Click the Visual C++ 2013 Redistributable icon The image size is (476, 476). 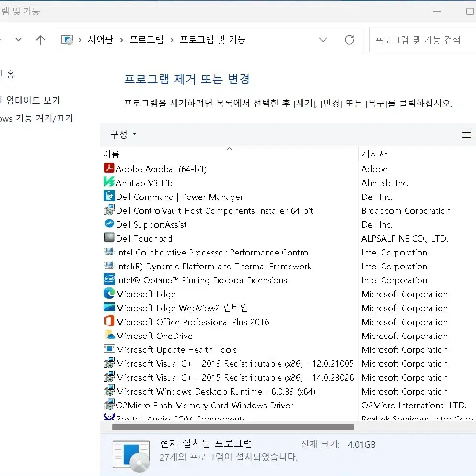pos(109,362)
